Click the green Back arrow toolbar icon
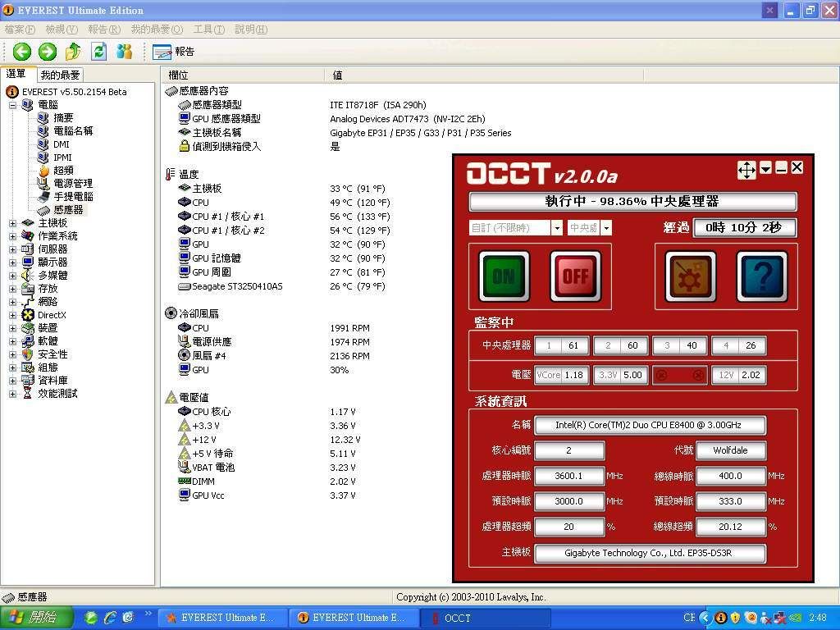Image resolution: width=840 pixels, height=630 pixels. pyautogui.click(x=22, y=52)
